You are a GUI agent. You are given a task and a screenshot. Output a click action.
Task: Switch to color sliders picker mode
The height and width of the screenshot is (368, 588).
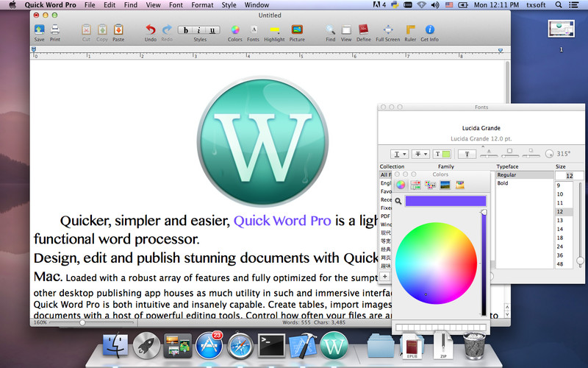tap(415, 185)
